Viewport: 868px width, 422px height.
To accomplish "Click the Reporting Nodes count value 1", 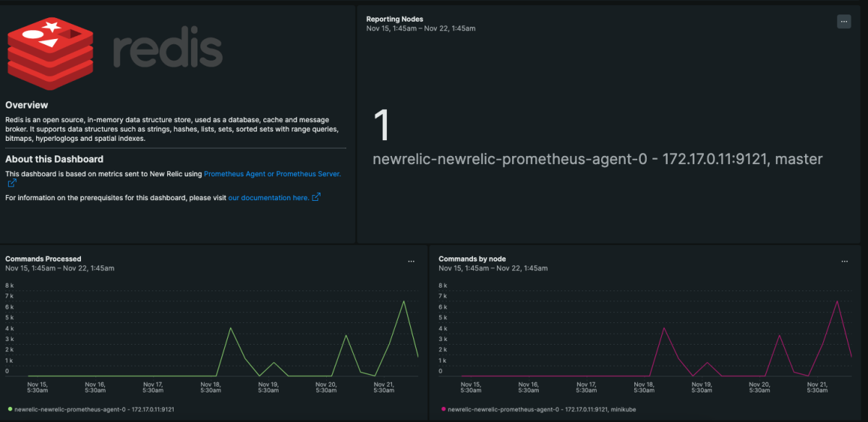I will 382,125.
